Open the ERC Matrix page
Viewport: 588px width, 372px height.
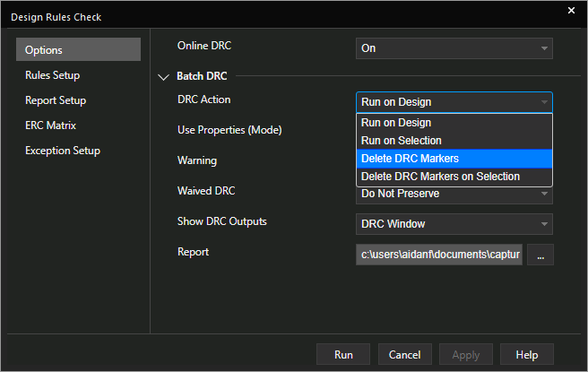click(x=50, y=125)
